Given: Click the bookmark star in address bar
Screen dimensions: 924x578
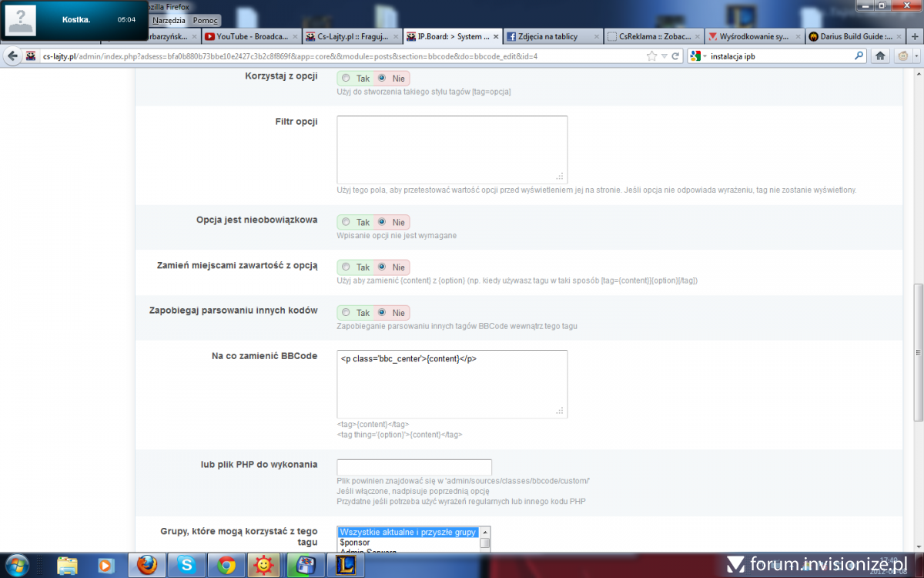Looking at the screenshot, I should click(x=652, y=56).
